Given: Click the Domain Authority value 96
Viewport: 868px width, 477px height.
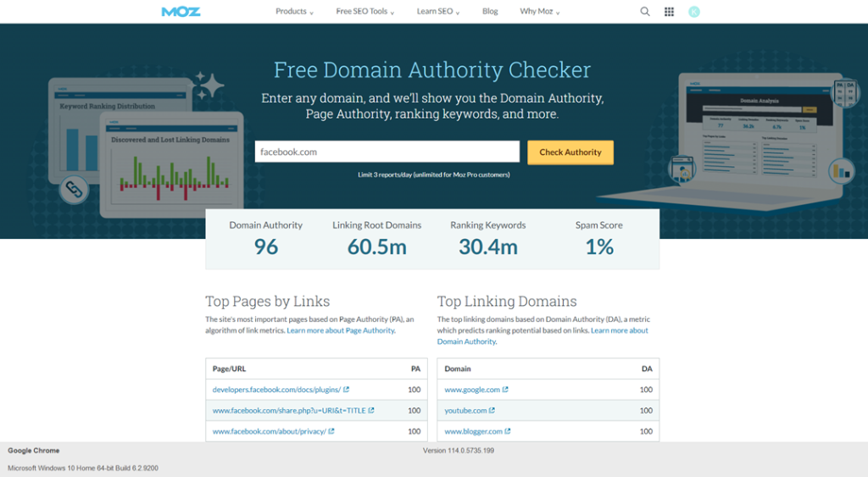Looking at the screenshot, I should [x=266, y=247].
